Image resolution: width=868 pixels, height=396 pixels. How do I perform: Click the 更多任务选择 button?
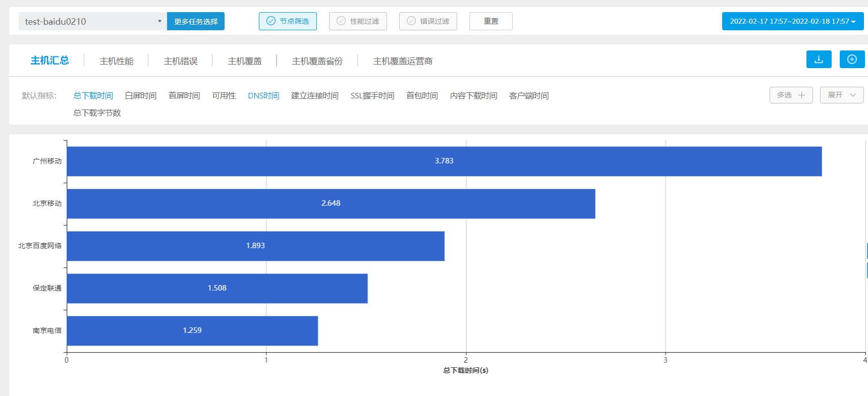click(196, 21)
